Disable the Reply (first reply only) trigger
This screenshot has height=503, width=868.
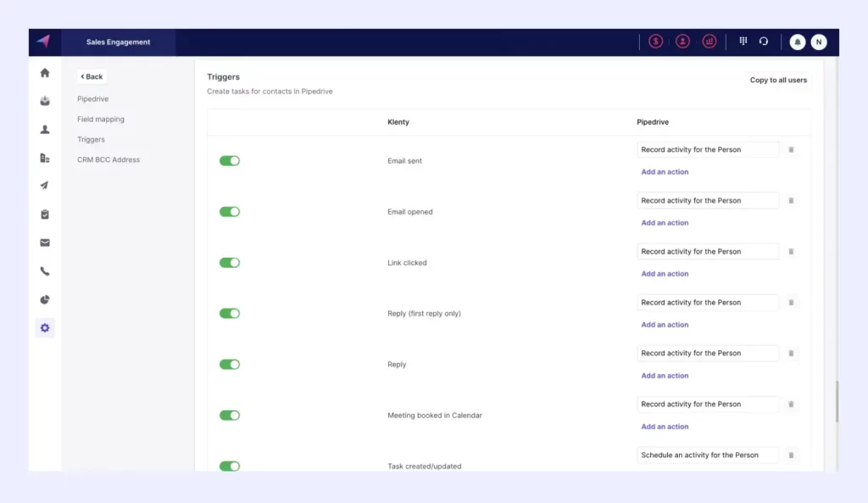(229, 314)
